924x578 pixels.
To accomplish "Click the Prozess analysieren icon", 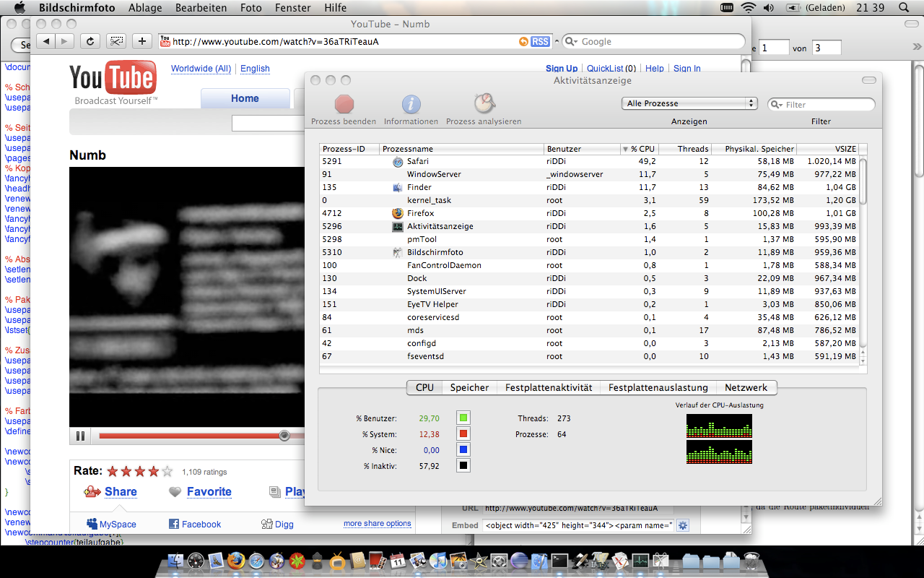I will pyautogui.click(x=484, y=103).
